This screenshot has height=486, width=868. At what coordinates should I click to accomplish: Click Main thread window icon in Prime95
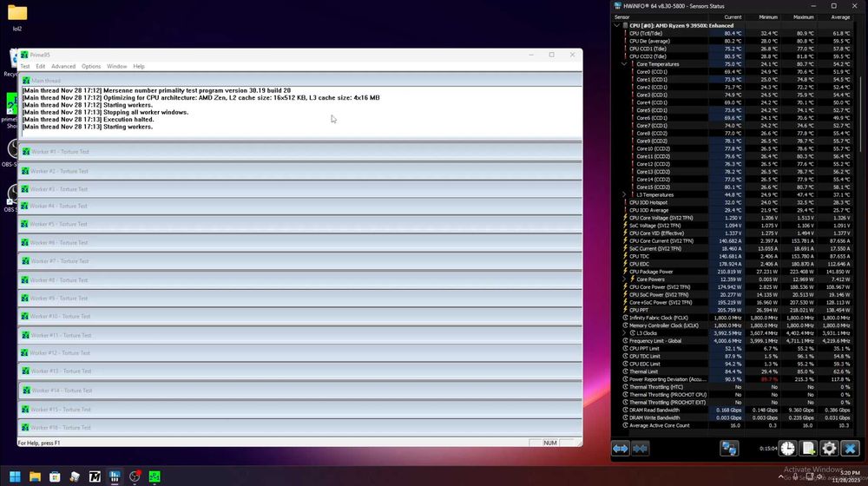coord(25,80)
